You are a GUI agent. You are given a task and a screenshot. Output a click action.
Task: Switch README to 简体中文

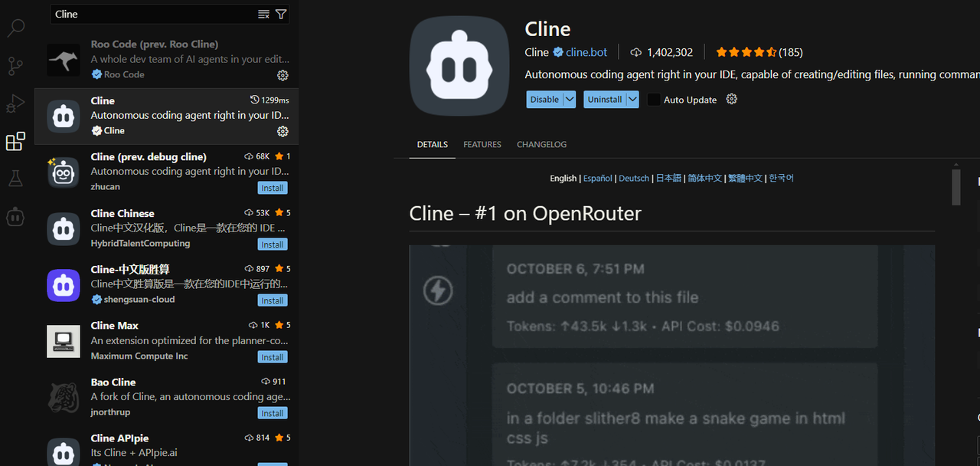(704, 178)
